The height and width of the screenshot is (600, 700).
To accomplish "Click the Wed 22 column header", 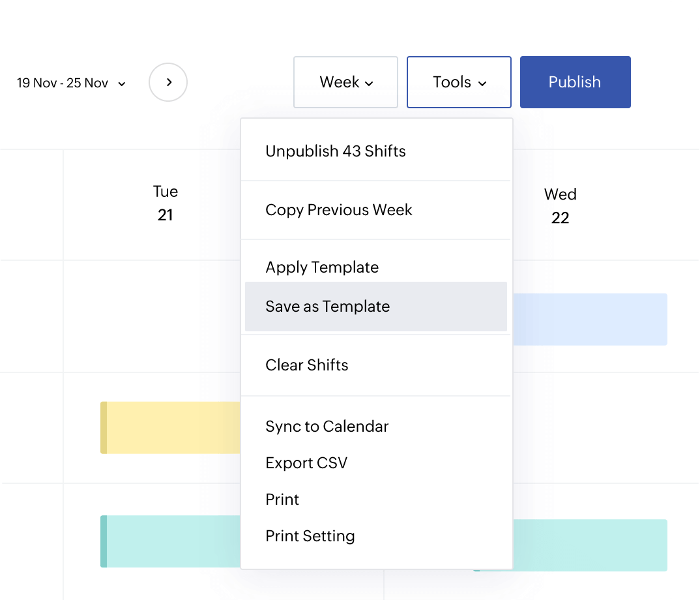I will click(560, 206).
